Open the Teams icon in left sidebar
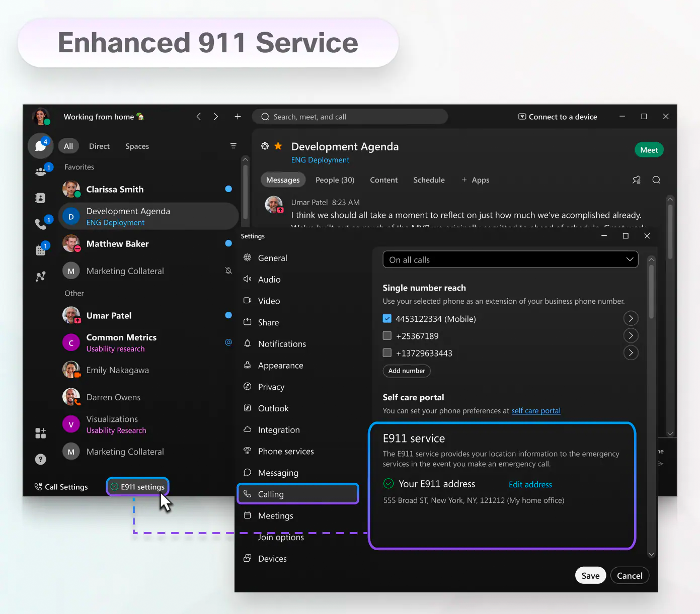Viewport: 700px width, 614px height. coord(41,171)
